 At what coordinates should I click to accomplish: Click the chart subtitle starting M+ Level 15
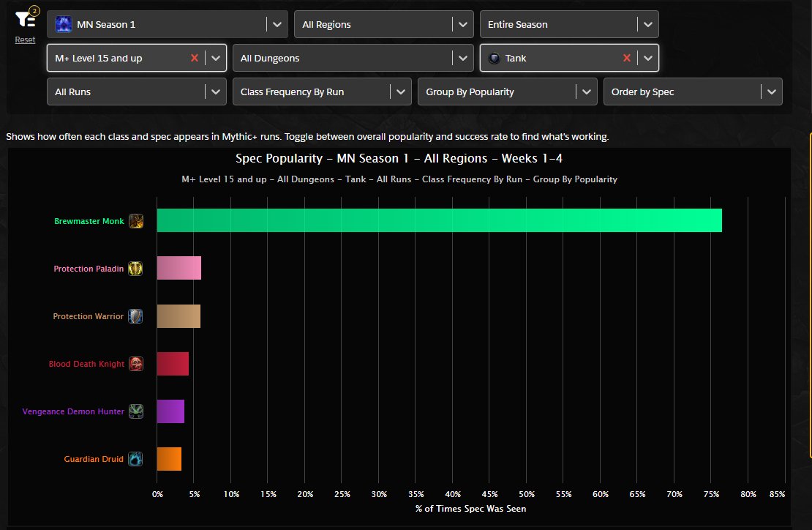coord(399,179)
